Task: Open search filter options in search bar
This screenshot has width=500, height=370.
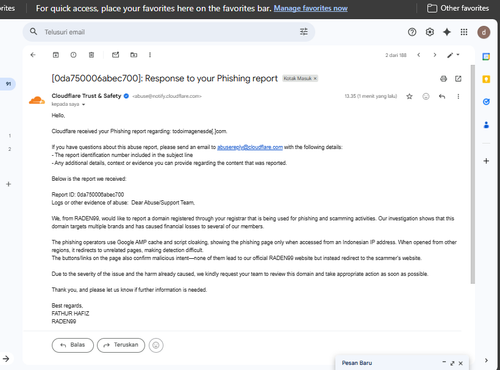Action: coord(304,32)
